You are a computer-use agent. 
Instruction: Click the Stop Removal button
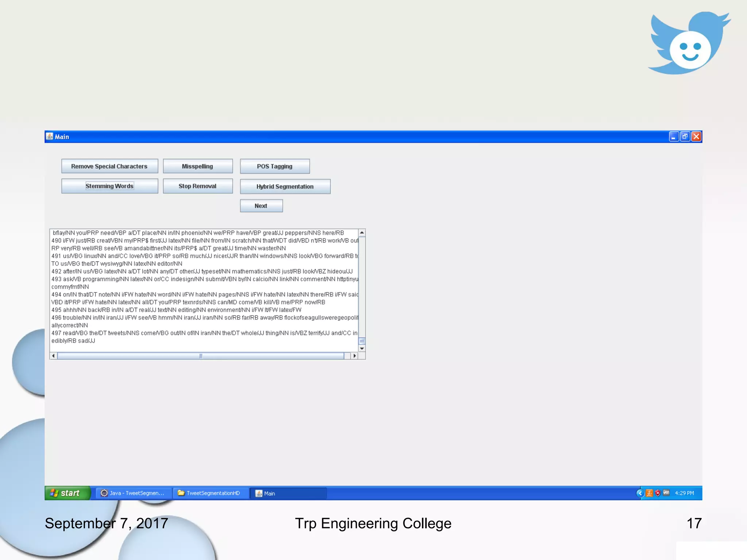click(197, 186)
